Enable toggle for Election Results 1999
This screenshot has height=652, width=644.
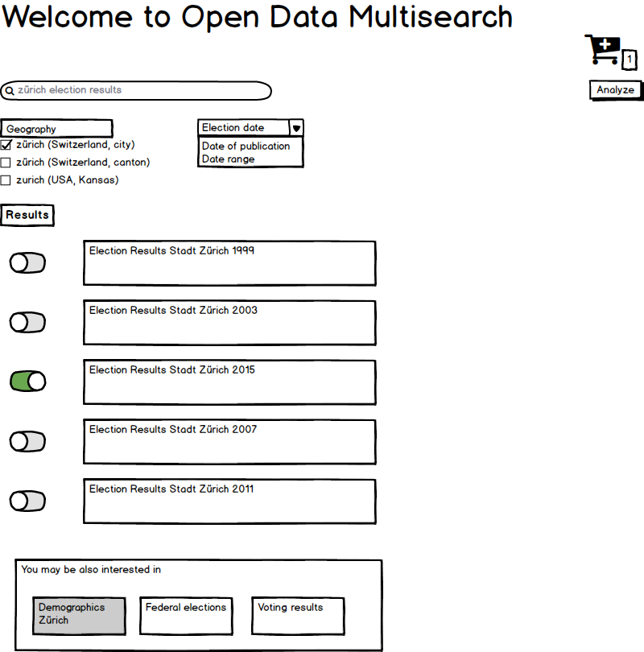click(27, 262)
